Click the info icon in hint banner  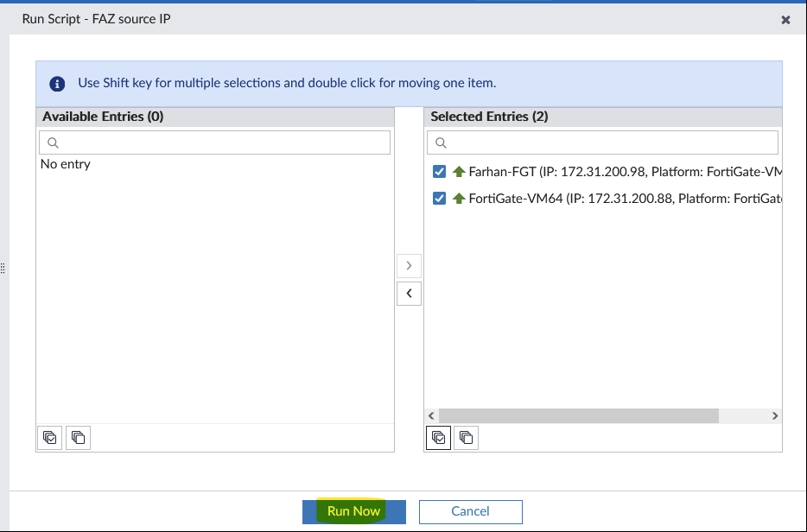(58, 84)
